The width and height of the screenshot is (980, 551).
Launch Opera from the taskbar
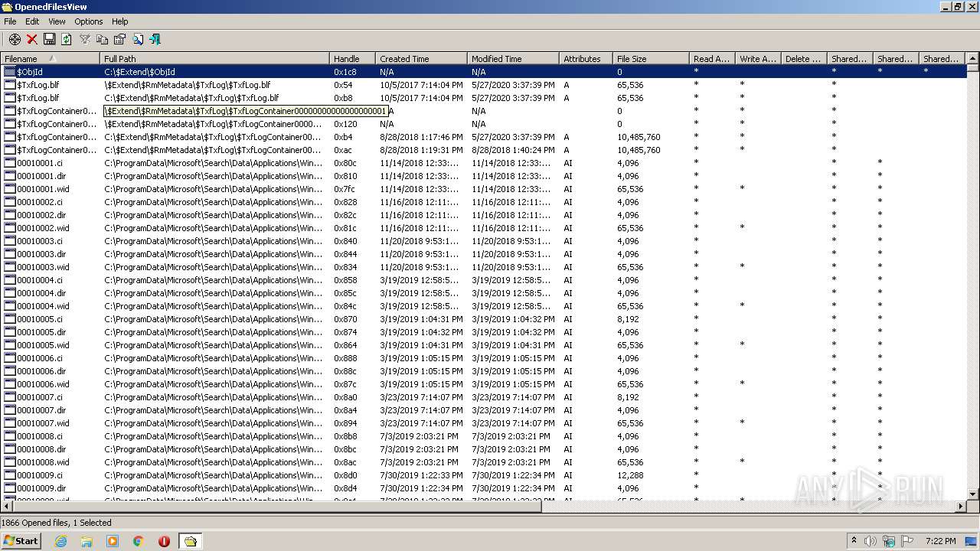164,541
